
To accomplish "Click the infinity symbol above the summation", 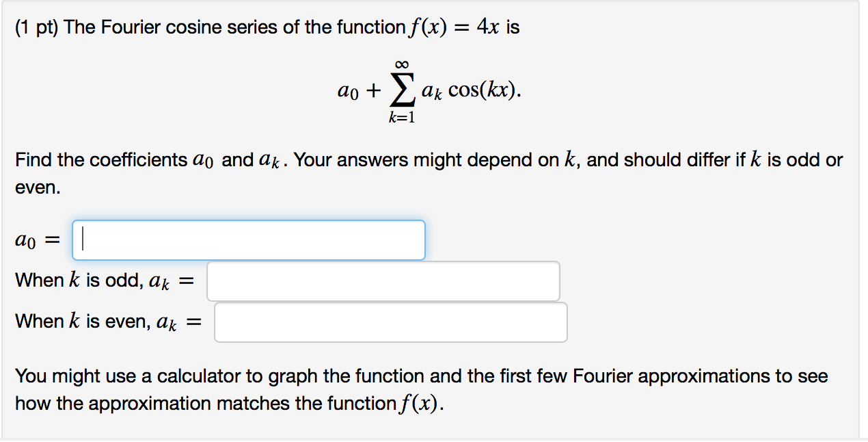I will point(401,64).
